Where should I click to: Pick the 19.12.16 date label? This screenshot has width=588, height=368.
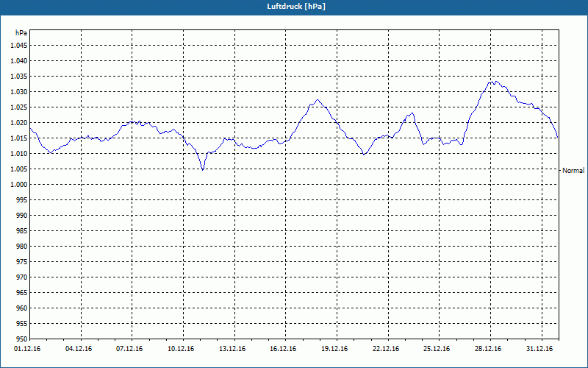pyautogui.click(x=334, y=349)
